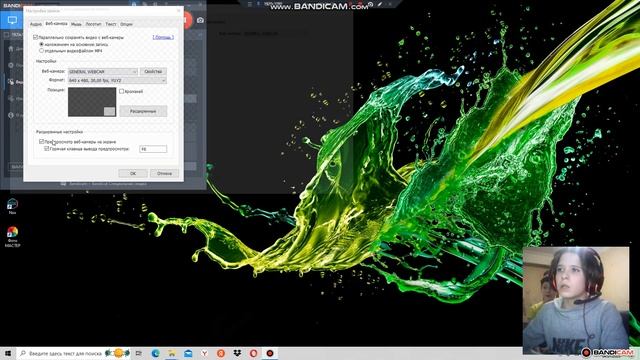The image size is (640, 360).
Task: Switch to the Аудио tab
Action: point(36,24)
